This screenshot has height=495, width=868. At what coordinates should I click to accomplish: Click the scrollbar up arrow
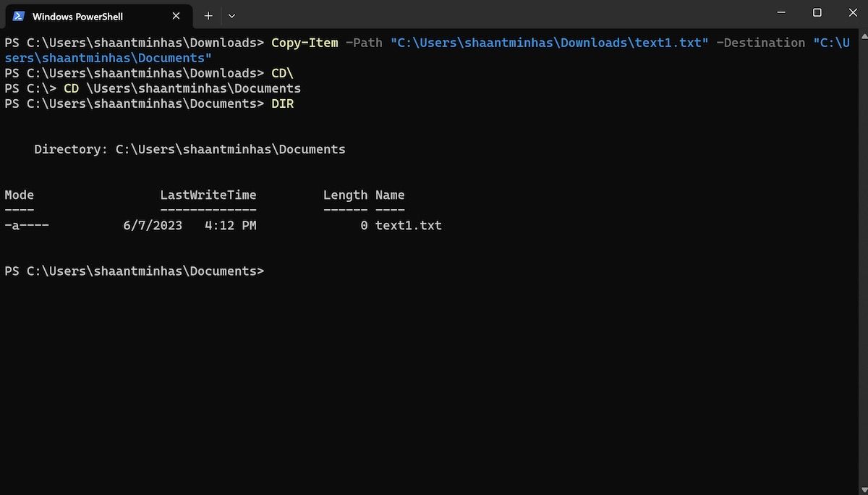click(861, 33)
